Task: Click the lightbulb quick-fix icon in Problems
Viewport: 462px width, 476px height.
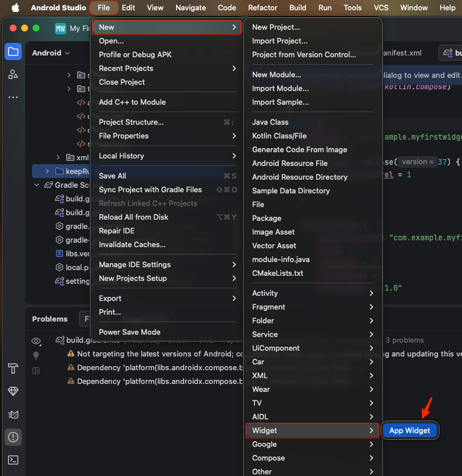Action: pos(36,355)
